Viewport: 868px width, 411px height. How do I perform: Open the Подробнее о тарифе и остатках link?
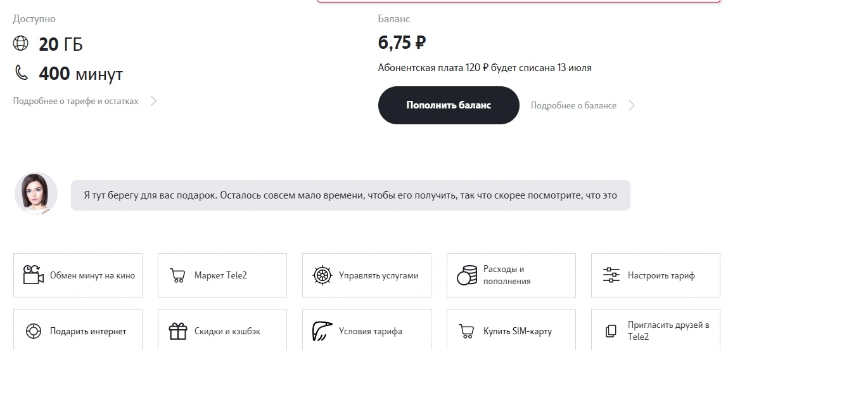point(75,101)
